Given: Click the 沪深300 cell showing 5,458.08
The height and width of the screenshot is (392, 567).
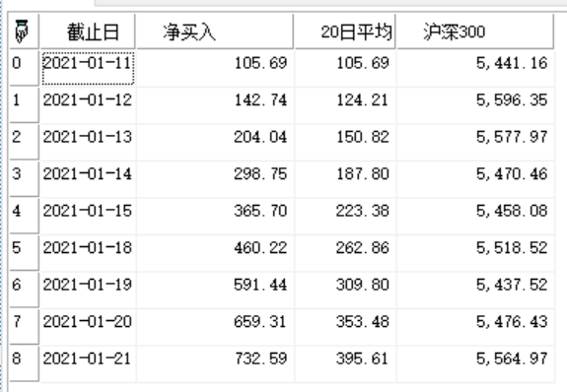Looking at the screenshot, I should (x=475, y=216).
